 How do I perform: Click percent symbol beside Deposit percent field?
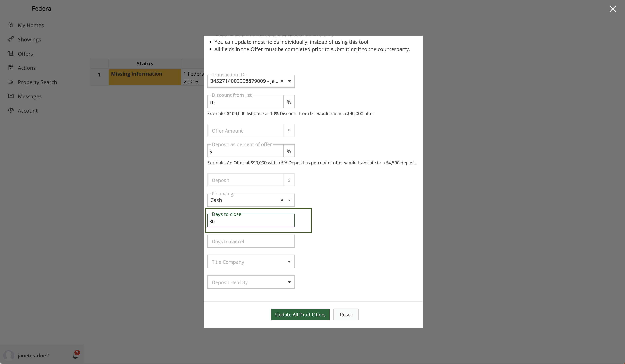pos(289,151)
